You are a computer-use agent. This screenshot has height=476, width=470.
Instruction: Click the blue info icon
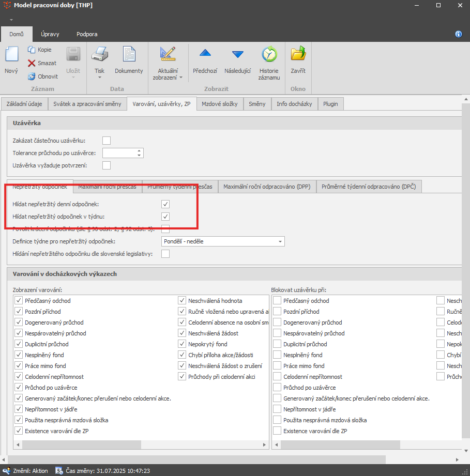(x=459, y=34)
